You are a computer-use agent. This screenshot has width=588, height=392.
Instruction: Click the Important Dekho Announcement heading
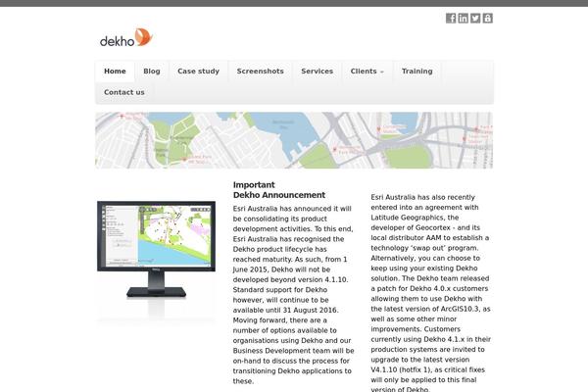click(x=279, y=190)
